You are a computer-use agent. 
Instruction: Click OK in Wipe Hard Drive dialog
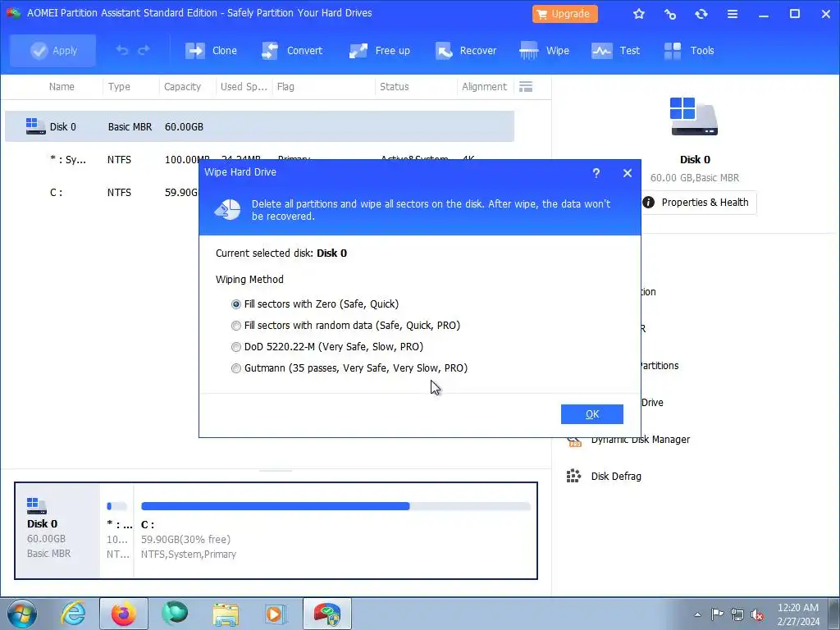click(x=592, y=414)
